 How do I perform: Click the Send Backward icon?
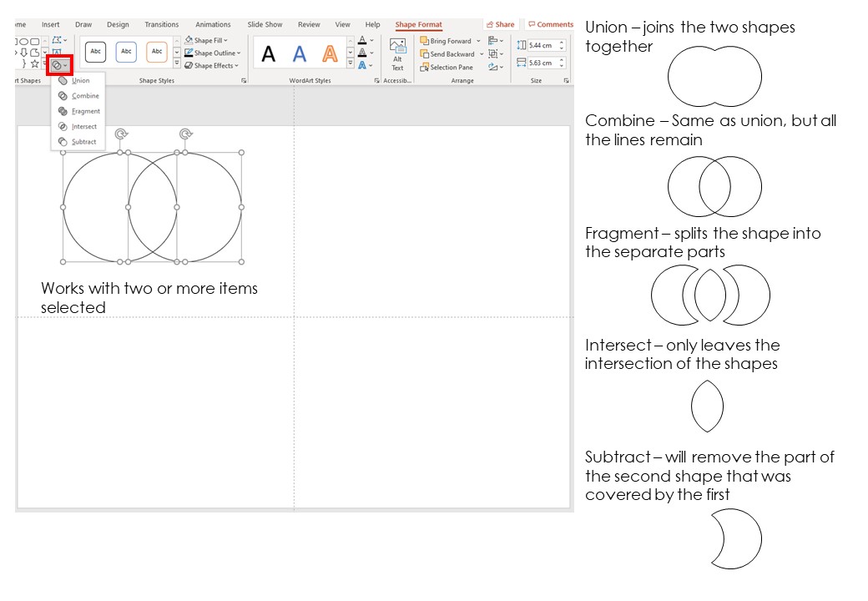click(x=423, y=54)
